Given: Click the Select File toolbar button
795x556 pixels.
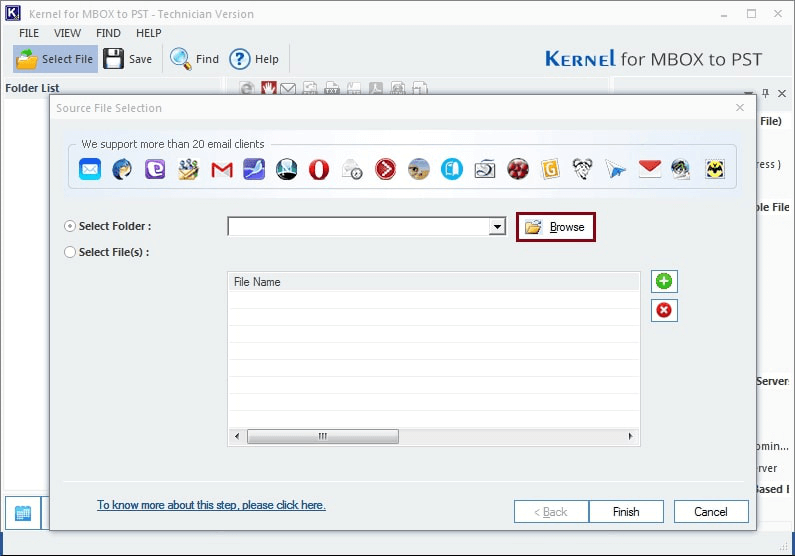Looking at the screenshot, I should pyautogui.click(x=55, y=59).
